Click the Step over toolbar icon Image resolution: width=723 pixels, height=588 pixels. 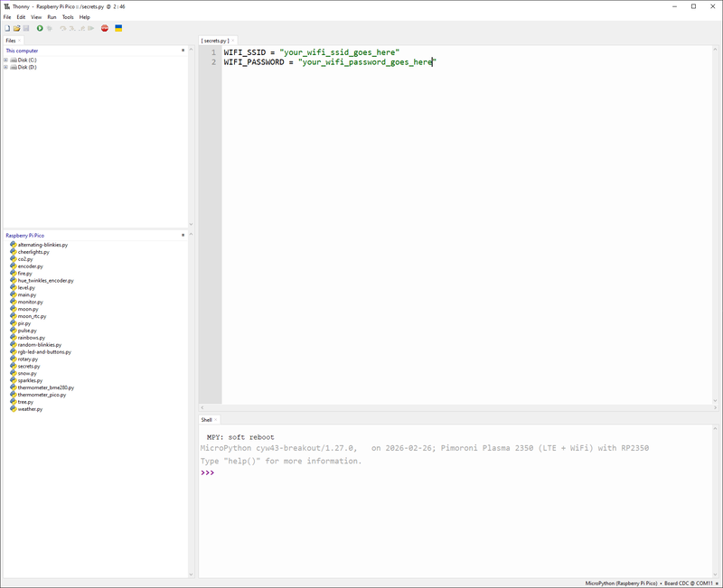click(x=62, y=28)
